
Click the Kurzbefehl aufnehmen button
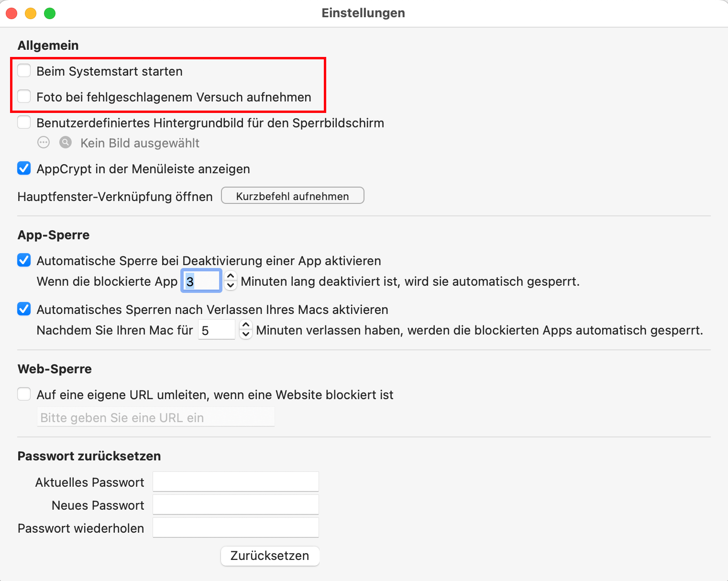(292, 196)
